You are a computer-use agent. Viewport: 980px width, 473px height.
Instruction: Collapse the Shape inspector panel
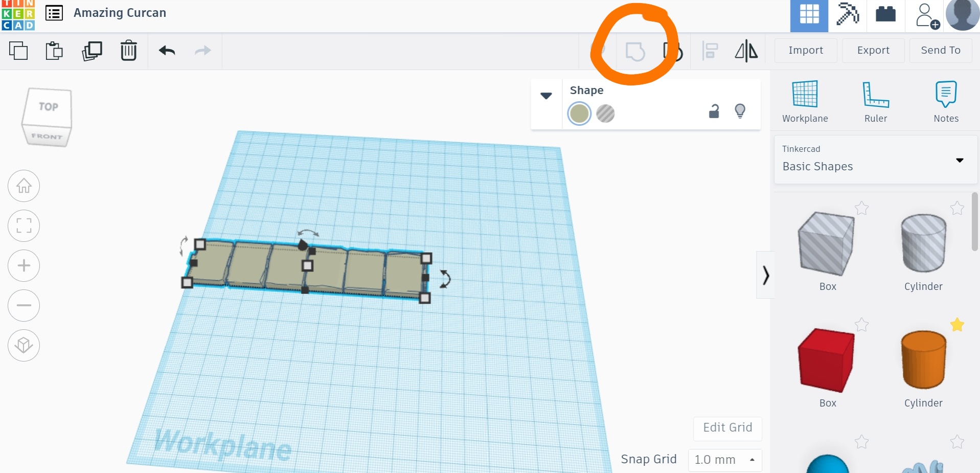click(x=546, y=96)
